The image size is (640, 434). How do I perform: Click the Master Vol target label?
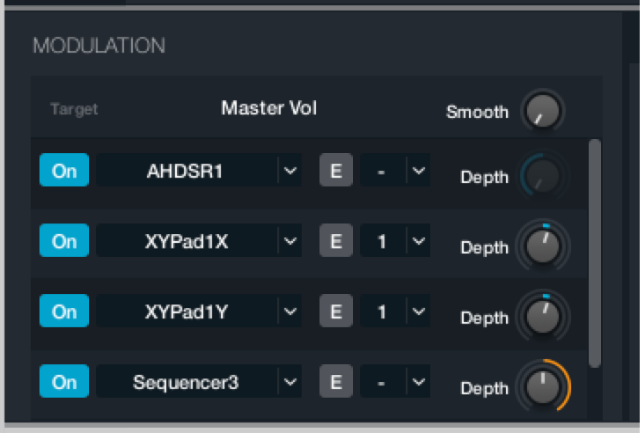pyautogui.click(x=269, y=108)
